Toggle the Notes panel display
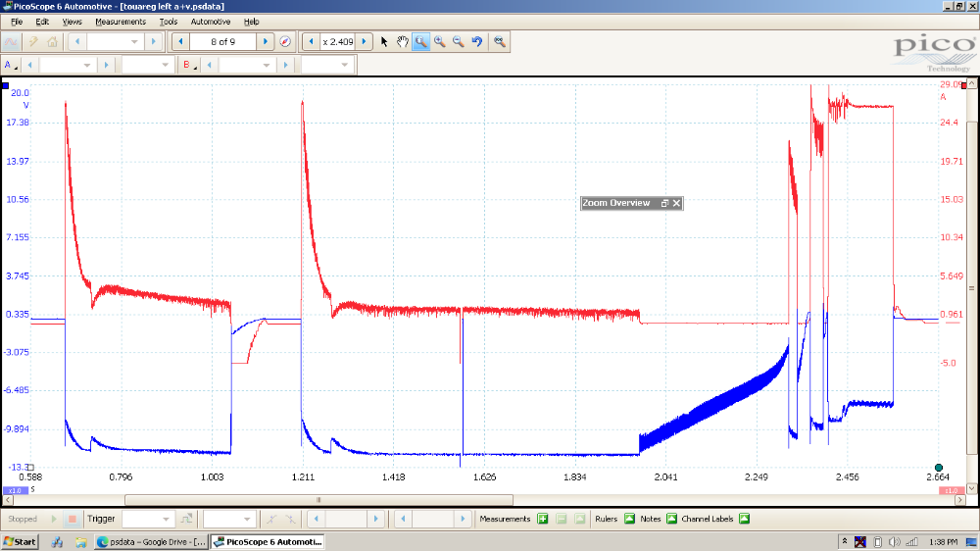Screen dimensions: 980x551 (x=671, y=519)
